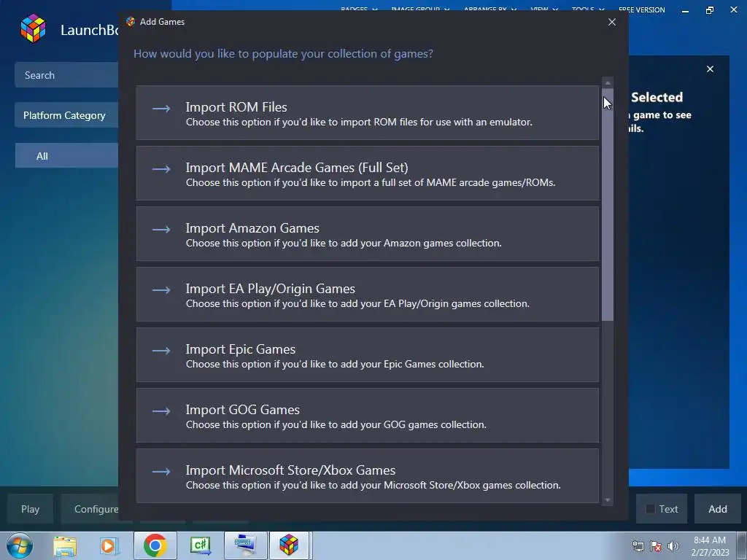Open the Windows Start menu
Viewport: 747px width, 560px height.
(19, 545)
